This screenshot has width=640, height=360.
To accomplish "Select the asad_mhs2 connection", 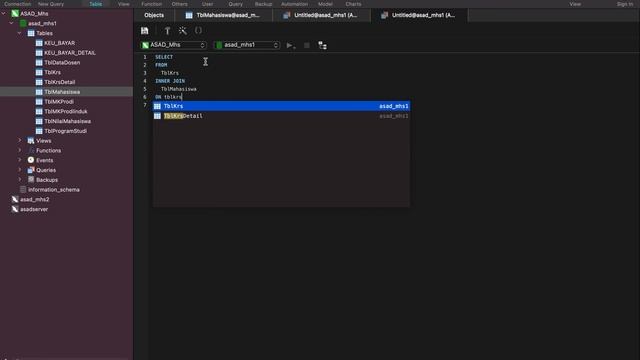I will [x=34, y=200].
